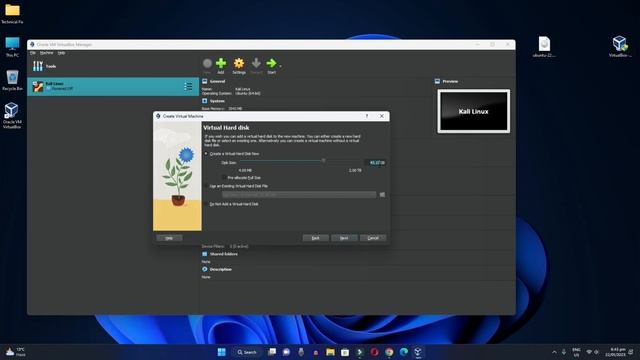This screenshot has height=360, width=640.
Task: Open the Help menu in VirtualBox Manager
Action: click(x=61, y=53)
